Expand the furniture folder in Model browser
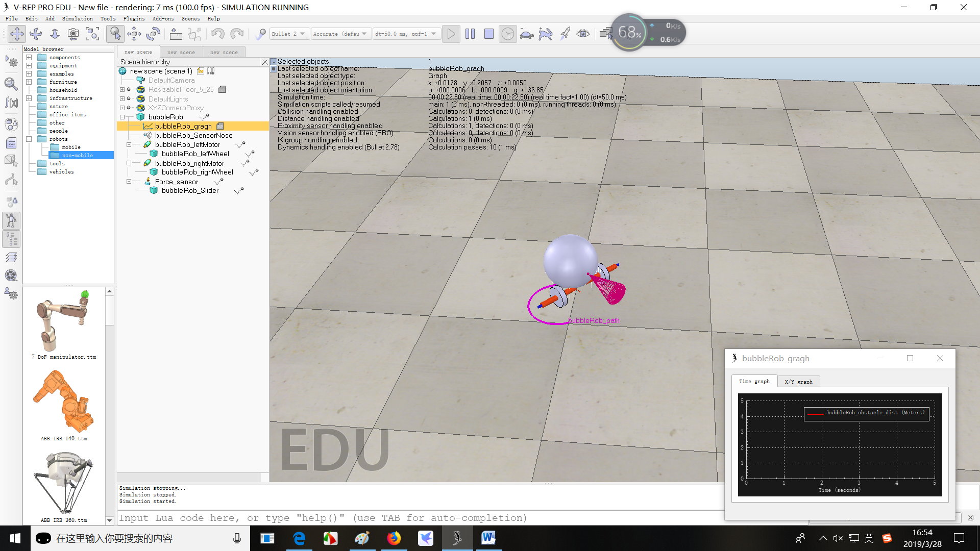980x551 pixels. pyautogui.click(x=29, y=82)
